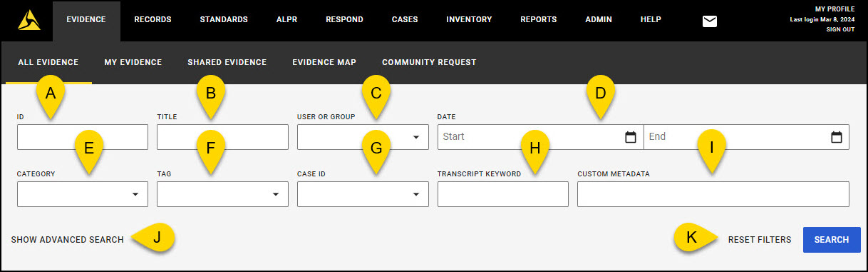Viewport: 868px width, 272px height.
Task: Open the Respond menu
Action: pyautogui.click(x=344, y=20)
